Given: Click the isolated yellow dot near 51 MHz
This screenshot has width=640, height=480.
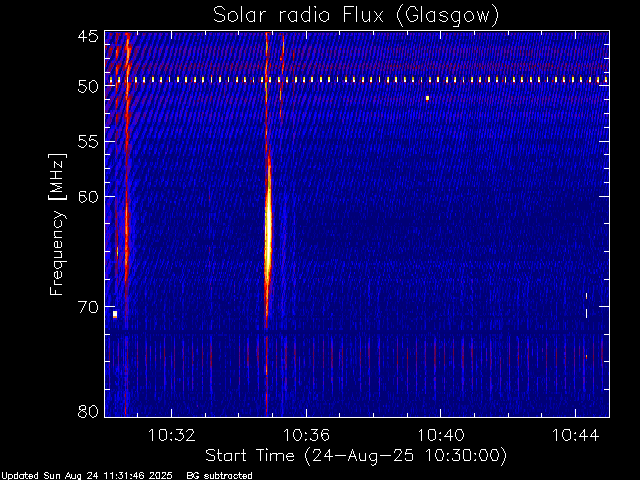Looking at the screenshot, I should [427, 98].
